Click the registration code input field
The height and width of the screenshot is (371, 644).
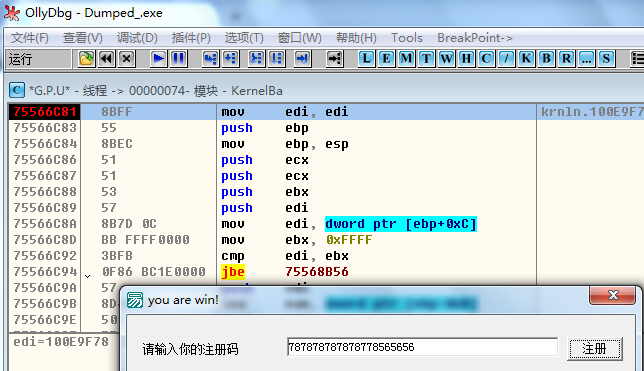click(422, 347)
